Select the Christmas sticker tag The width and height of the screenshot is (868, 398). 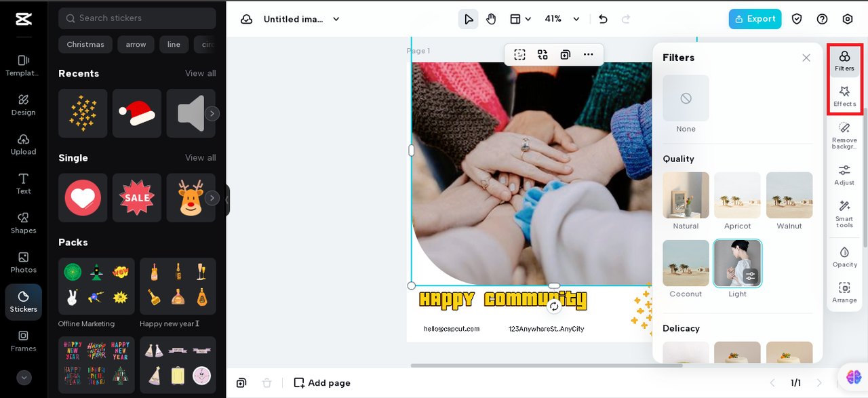point(85,45)
